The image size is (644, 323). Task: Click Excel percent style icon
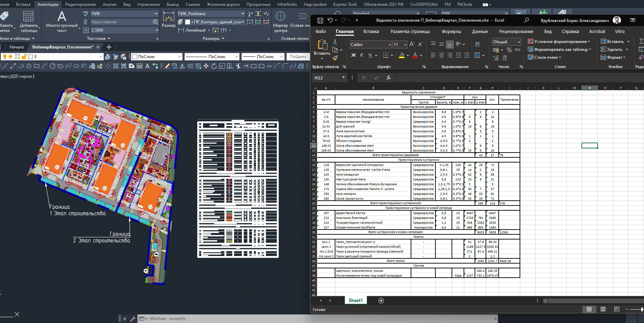(x=509, y=50)
